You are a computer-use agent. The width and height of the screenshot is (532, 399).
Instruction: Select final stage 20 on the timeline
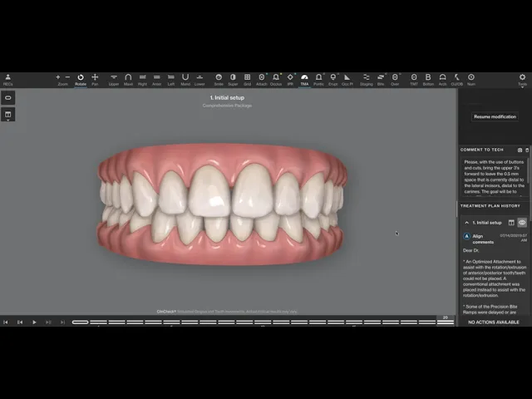pos(446,323)
